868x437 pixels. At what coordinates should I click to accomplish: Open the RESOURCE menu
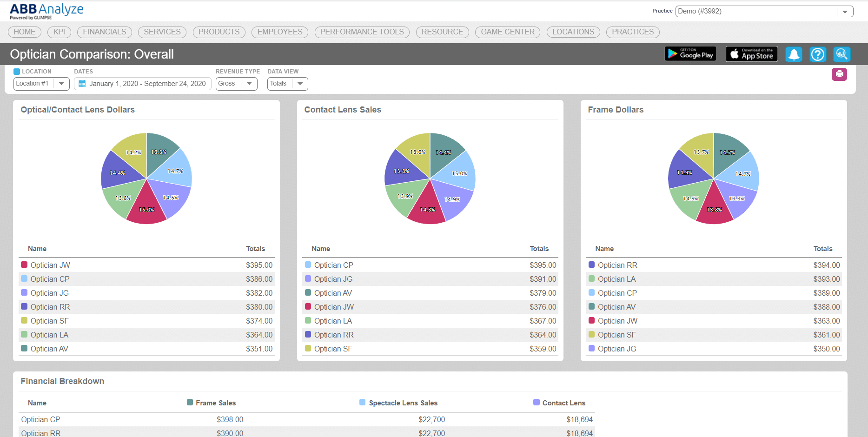click(x=442, y=32)
